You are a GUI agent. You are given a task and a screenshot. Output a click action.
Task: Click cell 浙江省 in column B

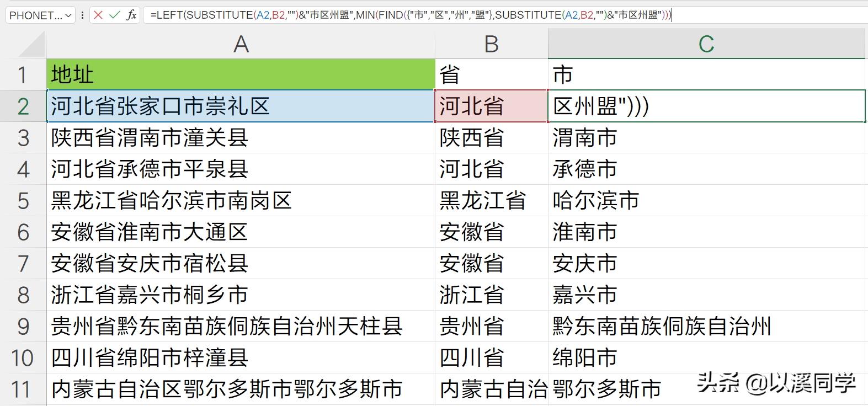pos(492,295)
